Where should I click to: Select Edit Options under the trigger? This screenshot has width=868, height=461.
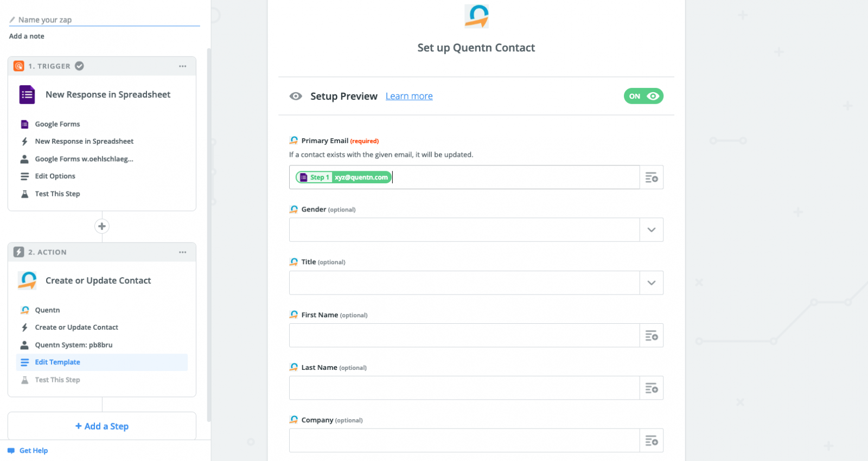click(x=55, y=176)
